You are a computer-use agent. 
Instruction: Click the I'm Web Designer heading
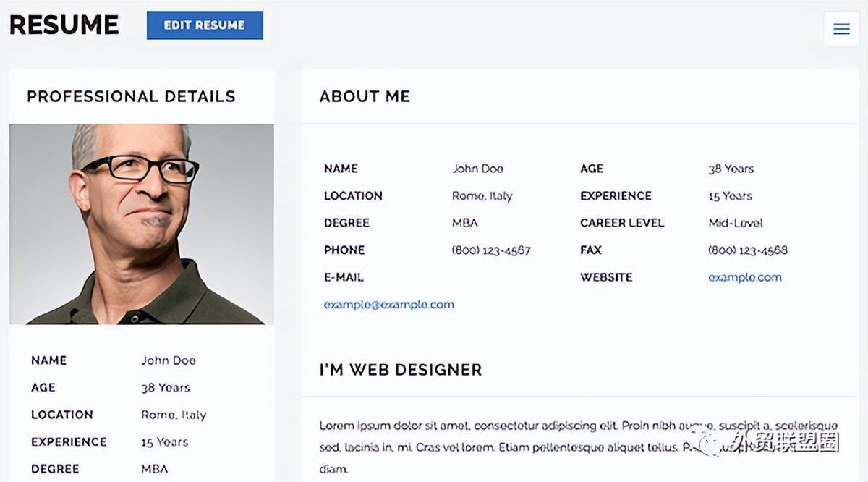point(400,370)
